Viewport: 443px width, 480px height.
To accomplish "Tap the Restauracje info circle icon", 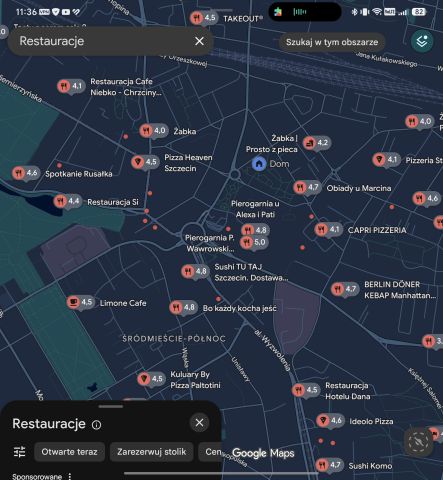I will (x=96, y=425).
